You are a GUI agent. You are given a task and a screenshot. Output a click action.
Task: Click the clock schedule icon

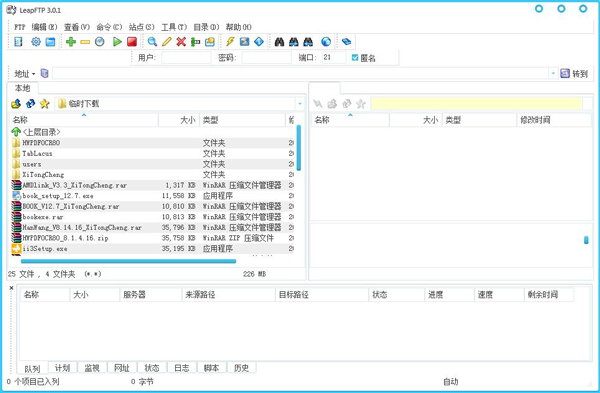point(99,42)
